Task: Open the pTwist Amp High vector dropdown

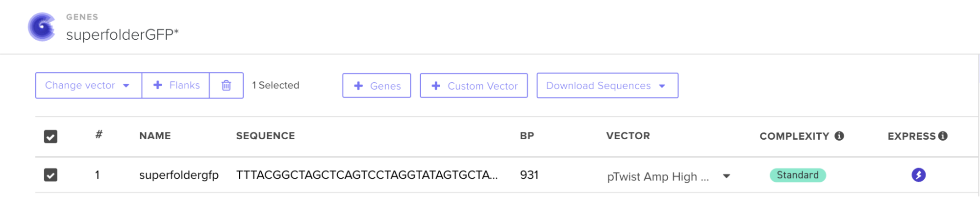Action: coord(726,176)
